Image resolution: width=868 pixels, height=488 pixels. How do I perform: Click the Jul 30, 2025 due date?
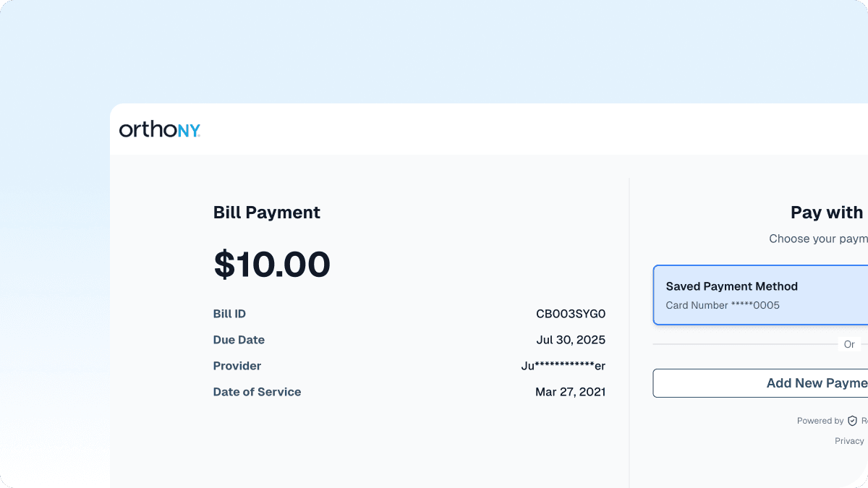click(570, 340)
